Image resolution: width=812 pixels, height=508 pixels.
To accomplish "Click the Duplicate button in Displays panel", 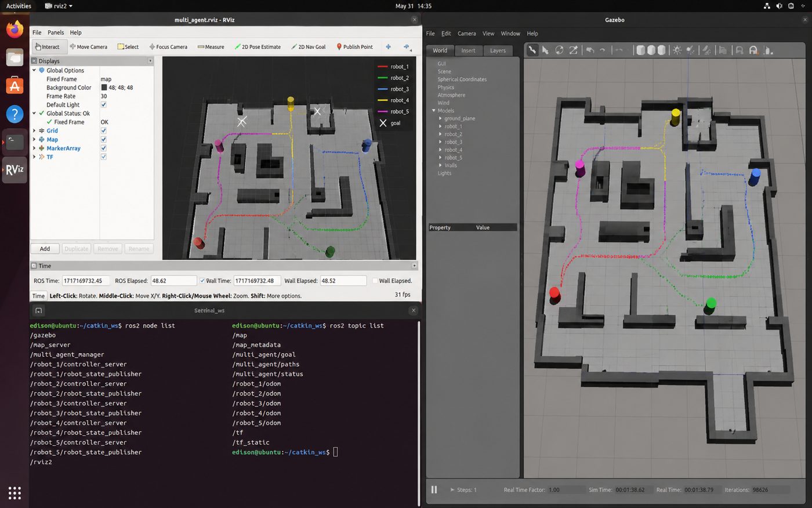I will point(77,249).
